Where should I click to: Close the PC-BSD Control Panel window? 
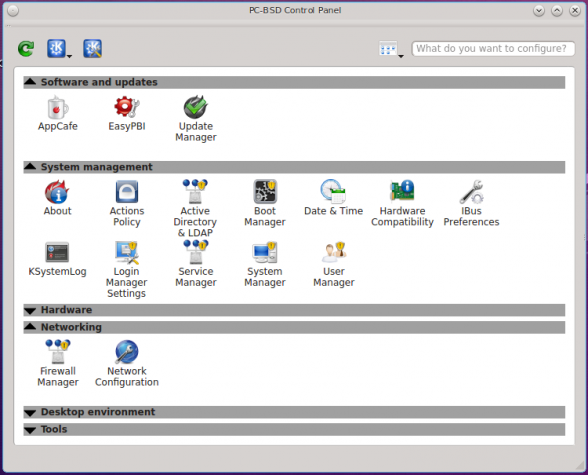click(x=575, y=11)
